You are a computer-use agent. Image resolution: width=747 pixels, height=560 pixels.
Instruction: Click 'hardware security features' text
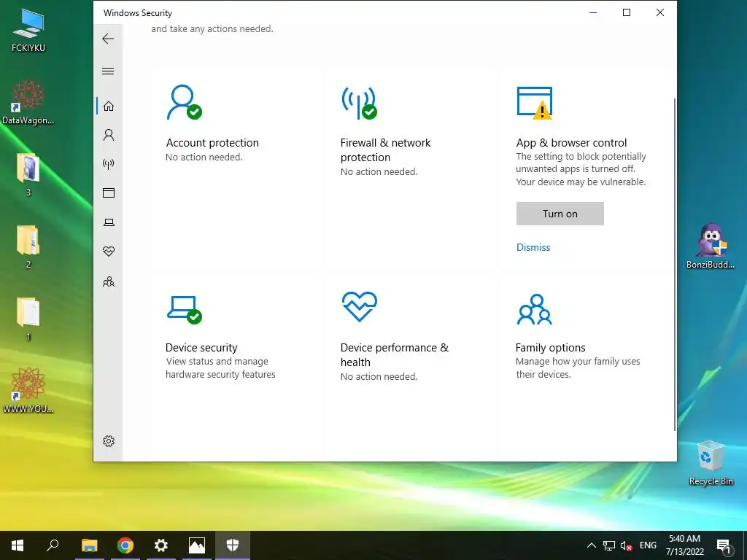(x=220, y=374)
